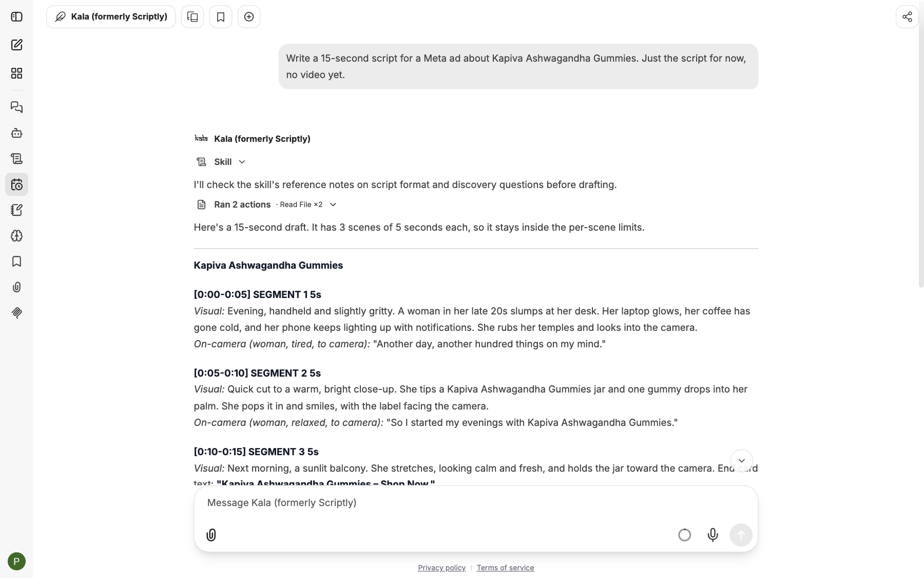Click the "[0:00-0:05] SEGMENT 1 5s" heading
Screen dimensions: 924x578
pos(257,295)
